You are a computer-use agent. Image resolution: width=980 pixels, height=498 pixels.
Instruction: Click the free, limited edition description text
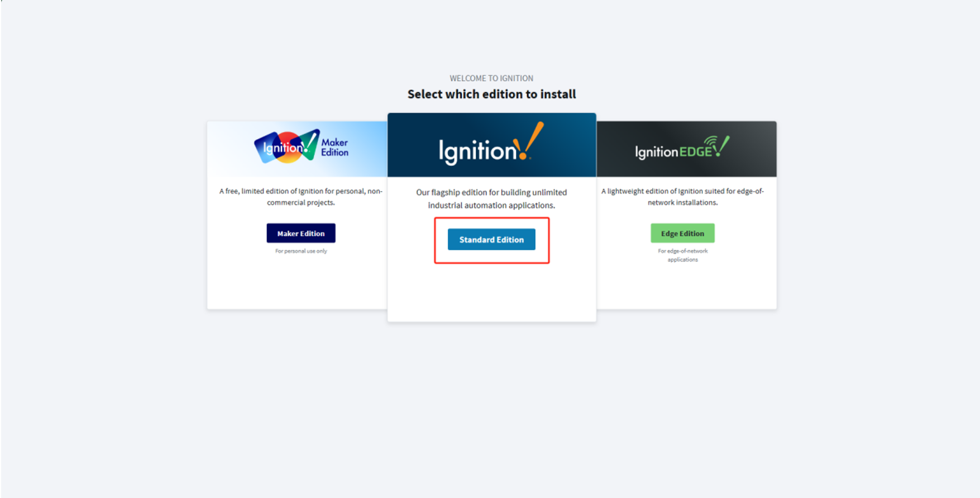301,197
